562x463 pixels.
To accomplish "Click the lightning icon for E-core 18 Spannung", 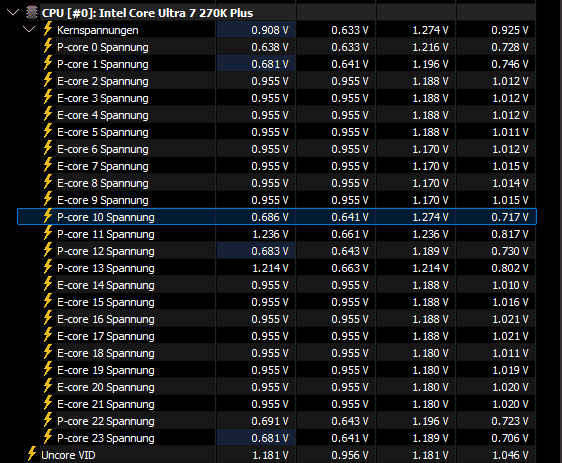I will (x=48, y=352).
